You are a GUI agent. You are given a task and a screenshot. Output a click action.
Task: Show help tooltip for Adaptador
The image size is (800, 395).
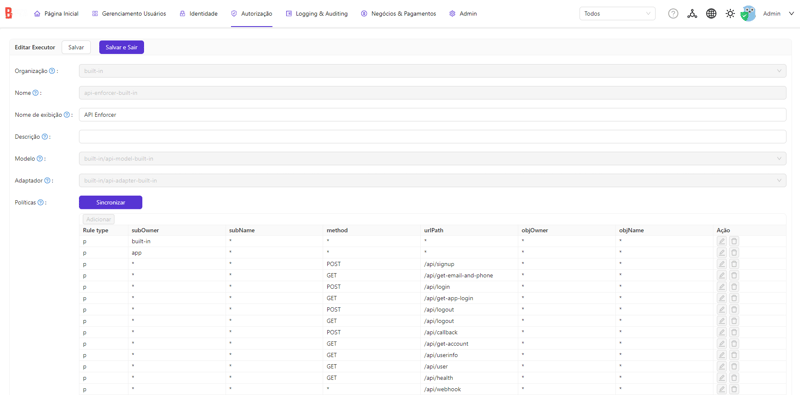tap(47, 181)
